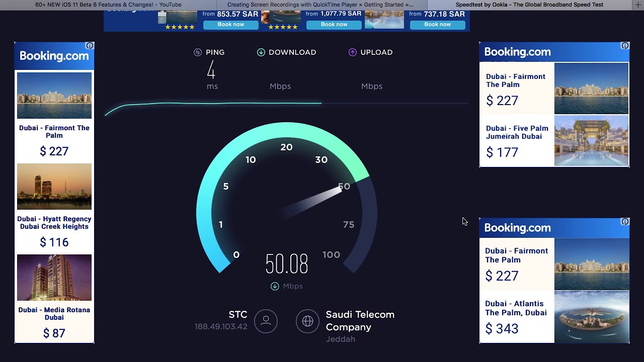Image resolution: width=644 pixels, height=362 pixels.
Task: Click Jeddah server location
Action: [341, 339]
